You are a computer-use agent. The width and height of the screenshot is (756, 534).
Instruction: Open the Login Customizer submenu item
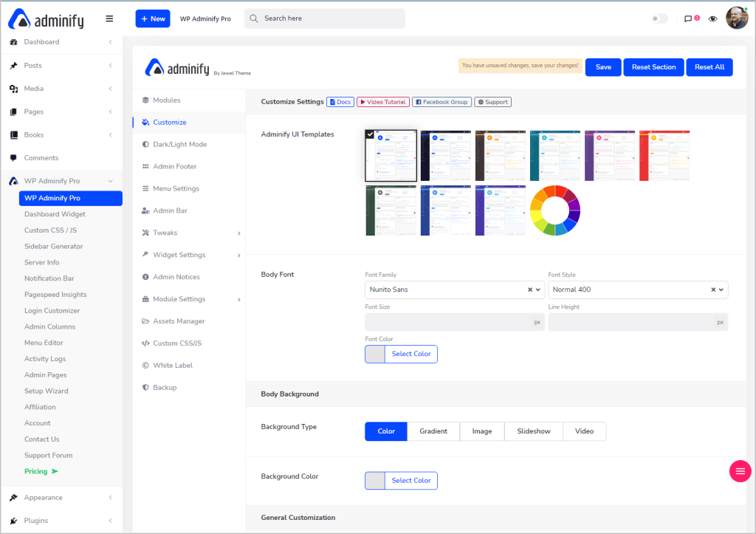[52, 311]
